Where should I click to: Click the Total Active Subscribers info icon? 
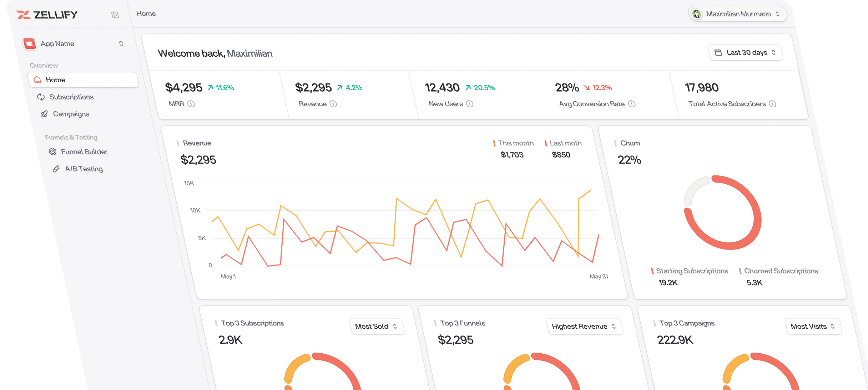click(x=772, y=104)
